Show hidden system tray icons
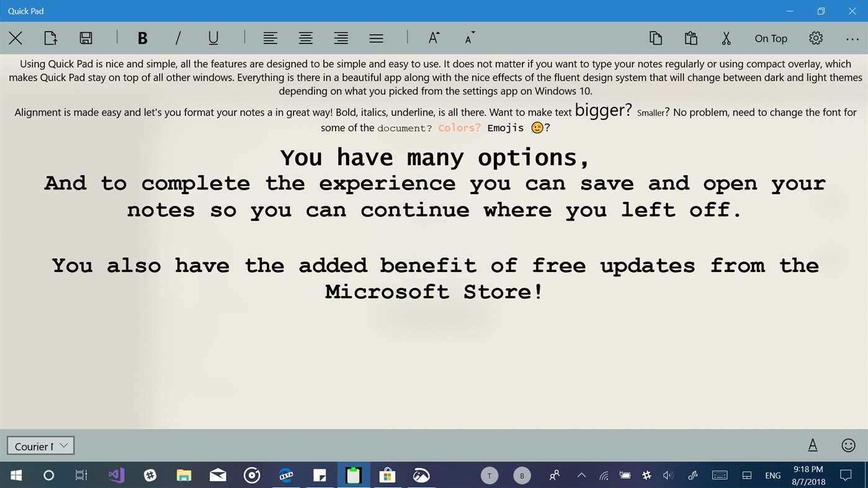The height and width of the screenshot is (488, 868). 581,476
